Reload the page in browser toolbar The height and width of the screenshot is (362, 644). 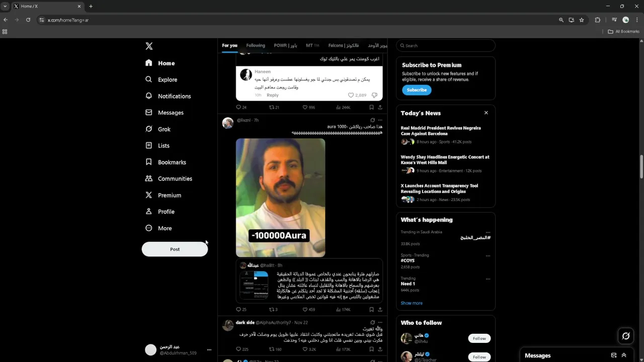28,20
